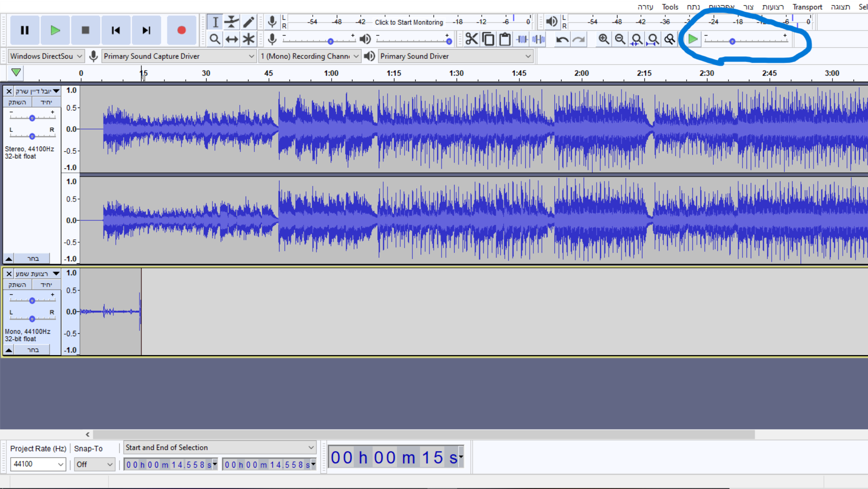Toggle the pinned play head triangle on the timeline
868x489 pixels.
click(16, 72)
